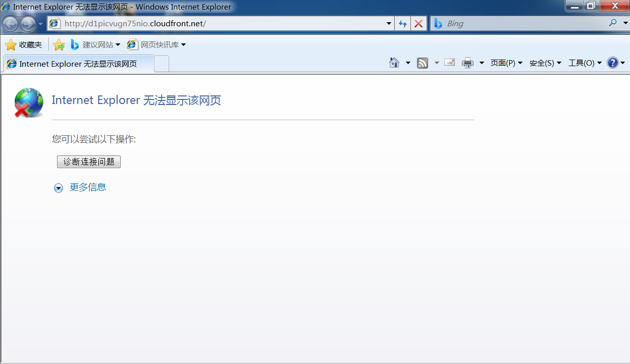Screen dimensions: 630x364
Task: Click the Forward navigation arrow
Action: pos(28,24)
